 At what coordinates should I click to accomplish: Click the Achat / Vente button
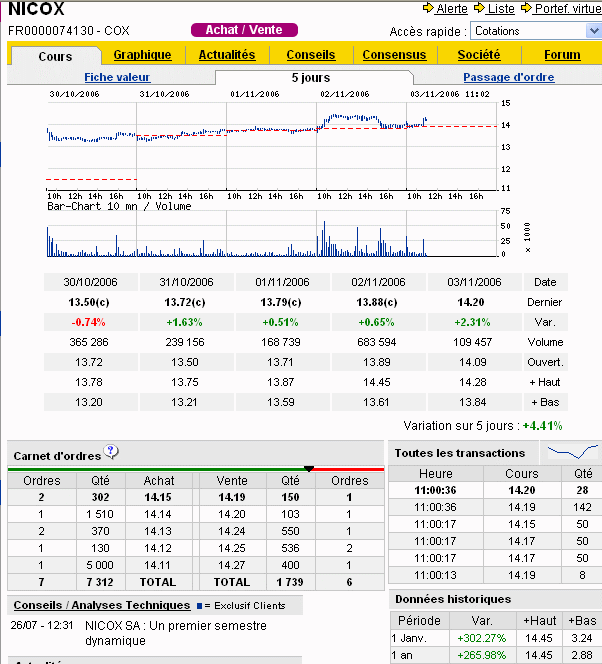pyautogui.click(x=244, y=30)
